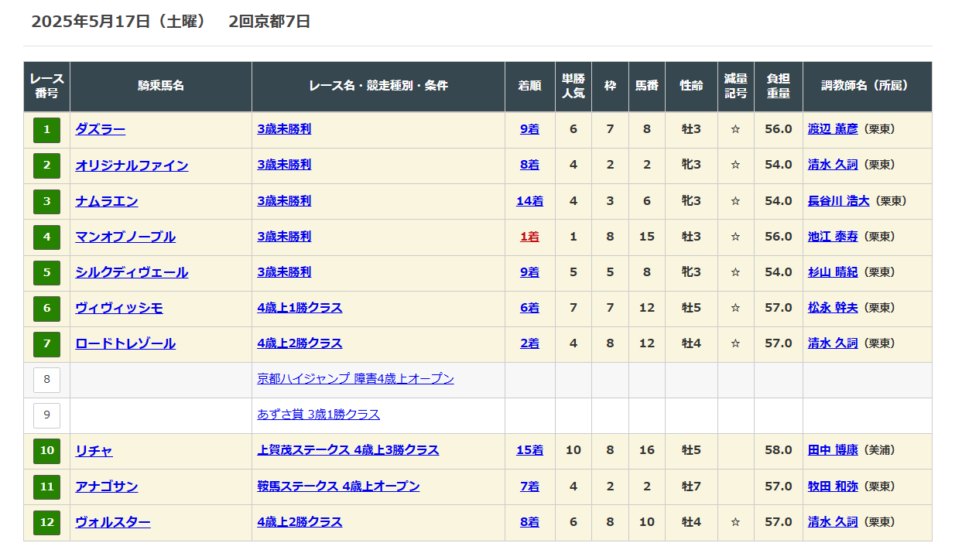Open trainer 松永 幹夫 page
This screenshot has width=962, height=560.
tap(833, 308)
